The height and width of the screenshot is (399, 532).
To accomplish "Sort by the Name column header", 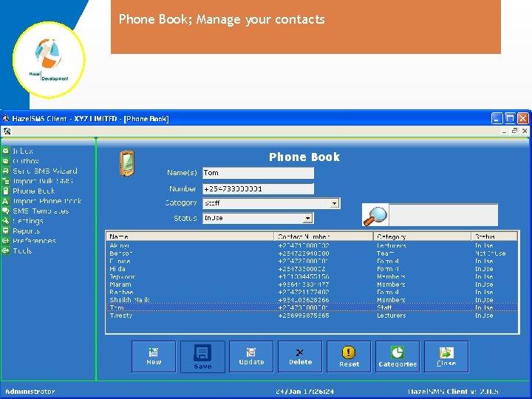I will click(x=191, y=236).
